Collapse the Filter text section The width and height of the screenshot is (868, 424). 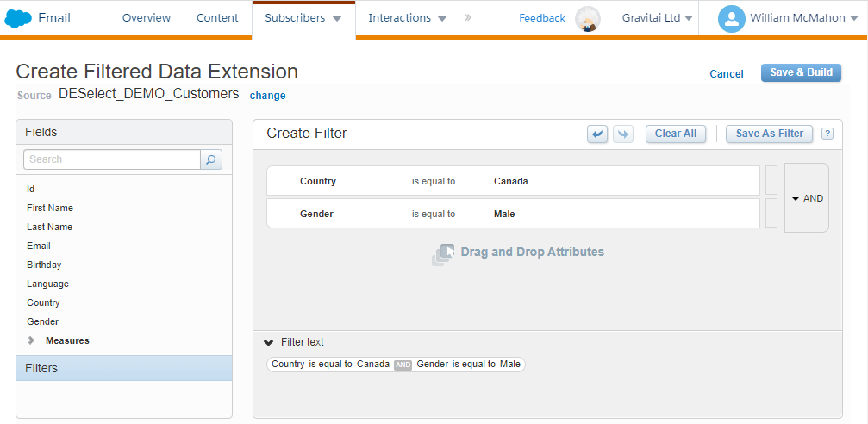point(269,342)
